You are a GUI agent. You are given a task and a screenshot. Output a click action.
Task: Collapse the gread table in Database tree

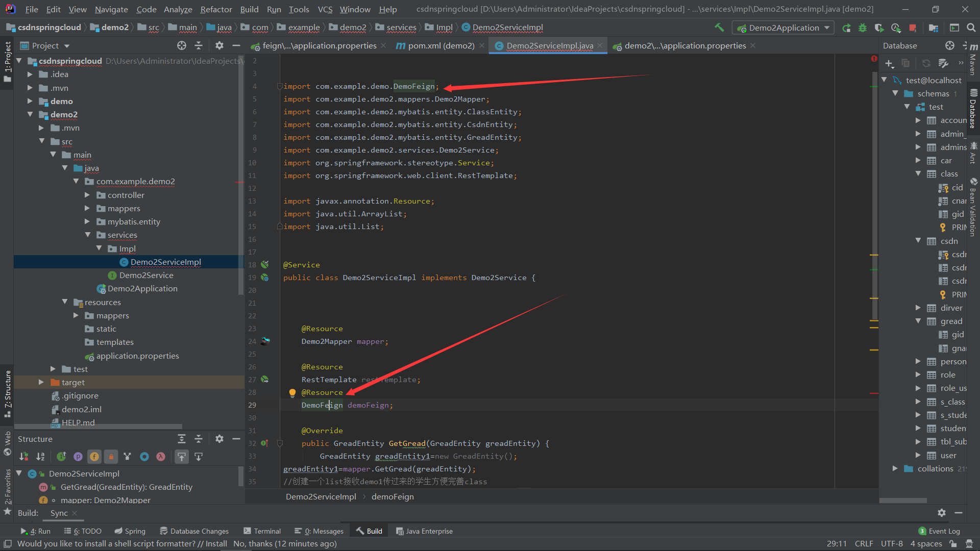click(x=918, y=321)
